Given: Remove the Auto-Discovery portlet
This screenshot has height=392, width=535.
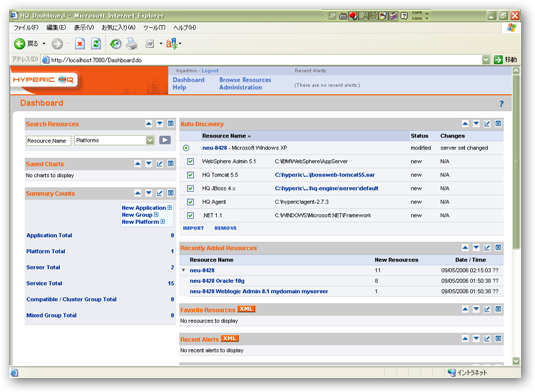Looking at the screenshot, I should (x=498, y=124).
